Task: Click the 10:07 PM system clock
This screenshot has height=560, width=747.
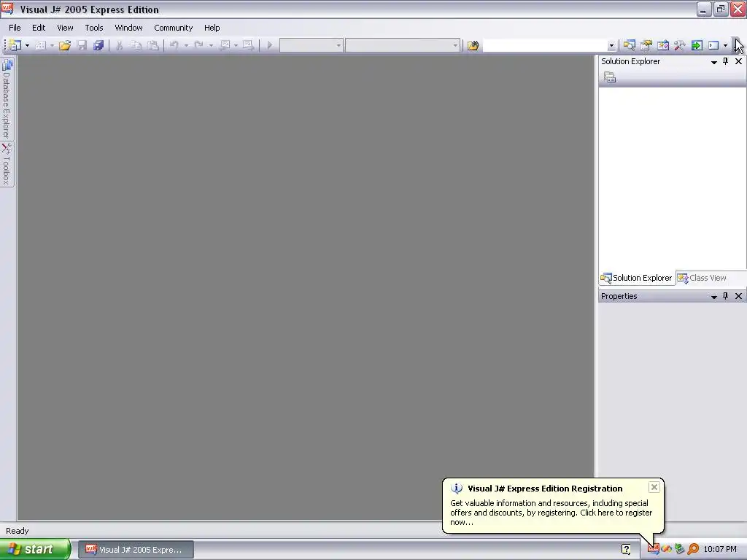Action: [x=720, y=550]
